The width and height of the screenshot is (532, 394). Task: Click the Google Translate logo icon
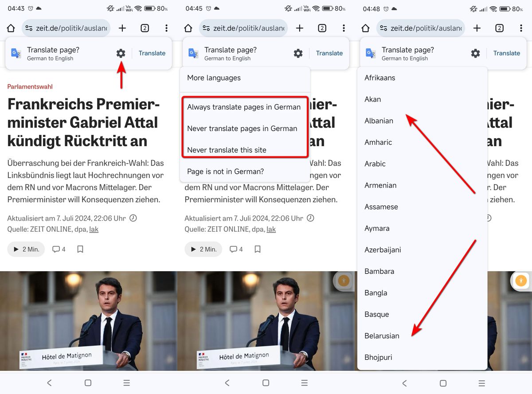tap(16, 53)
